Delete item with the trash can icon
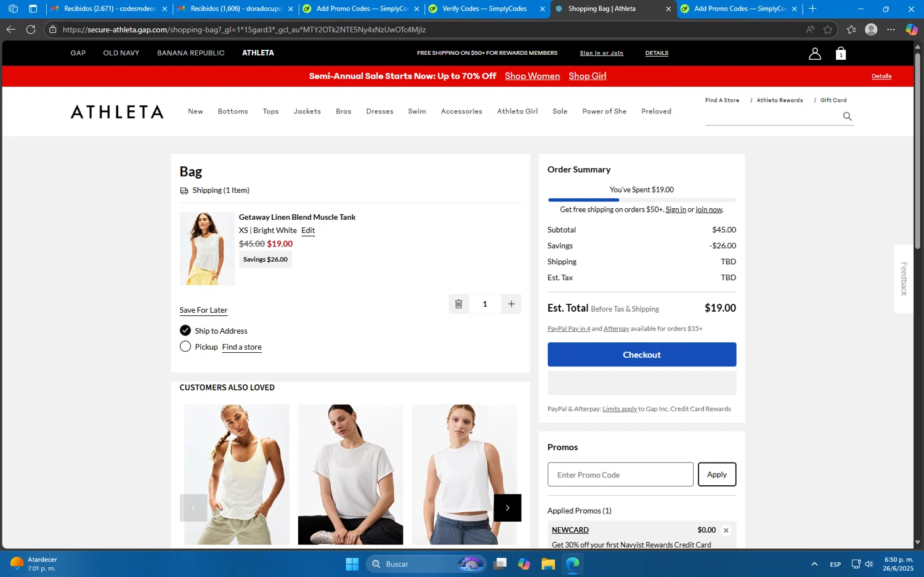 pos(458,304)
